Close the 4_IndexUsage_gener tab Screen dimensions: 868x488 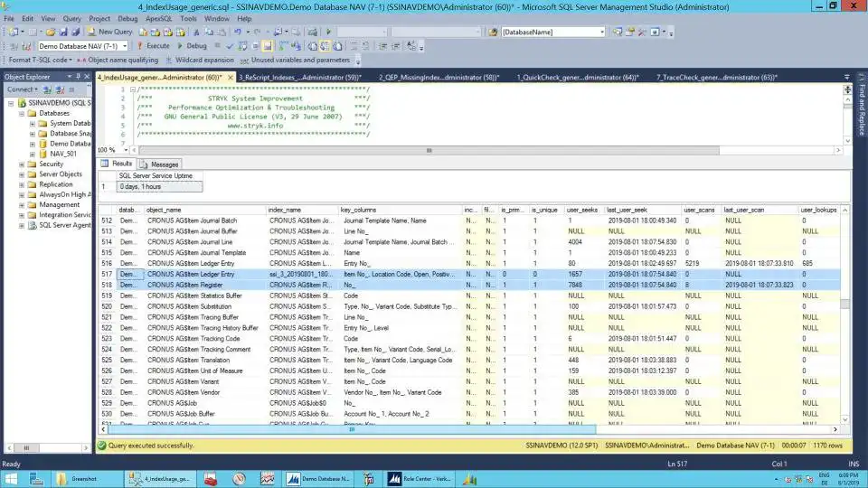pyautogui.click(x=231, y=78)
